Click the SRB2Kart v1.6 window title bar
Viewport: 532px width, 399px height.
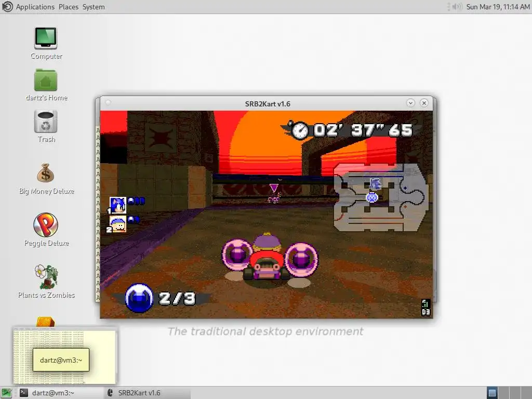(268, 104)
